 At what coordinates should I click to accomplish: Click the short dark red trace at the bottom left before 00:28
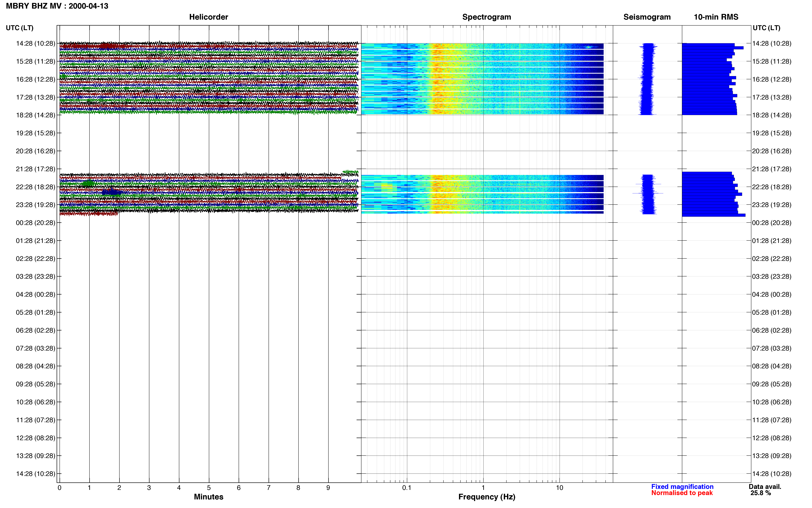pos(89,213)
